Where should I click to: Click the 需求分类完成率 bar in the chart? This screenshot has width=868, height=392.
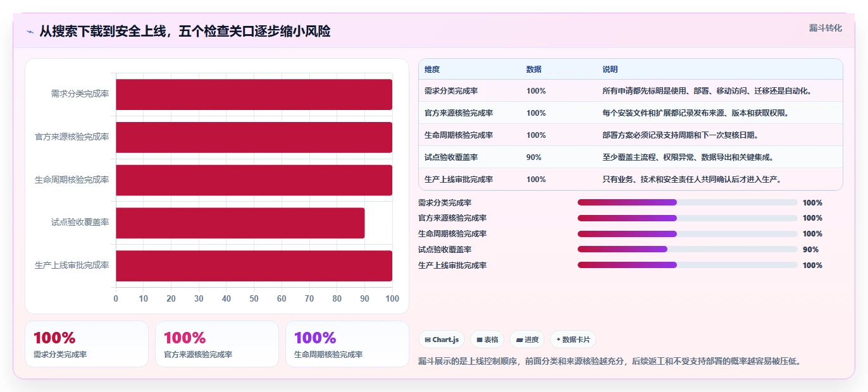click(x=254, y=94)
